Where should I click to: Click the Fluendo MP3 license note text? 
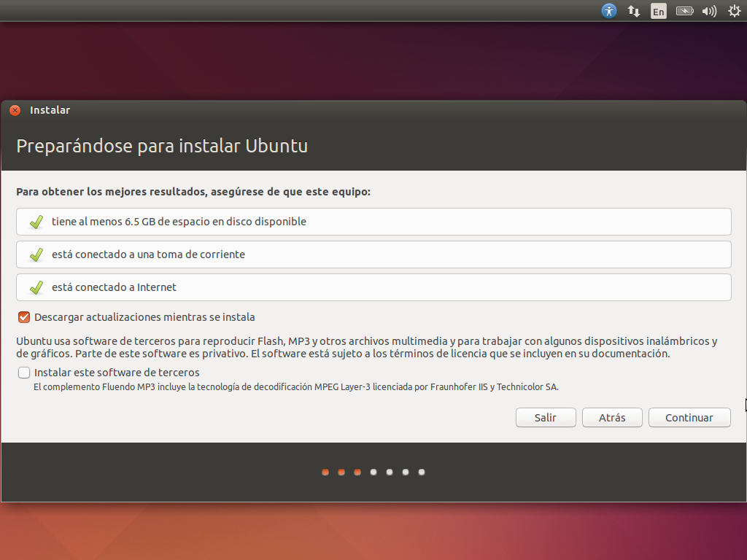coord(296,386)
